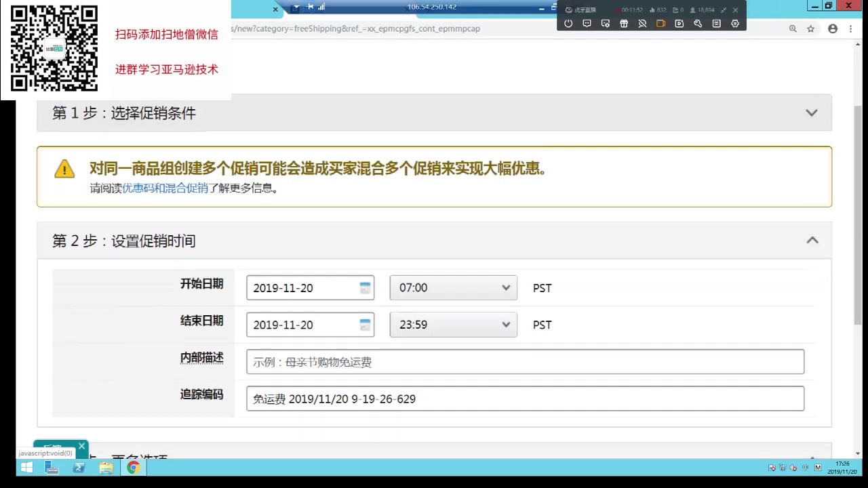Click the Windows Start button
The image size is (868, 488).
click(26, 467)
